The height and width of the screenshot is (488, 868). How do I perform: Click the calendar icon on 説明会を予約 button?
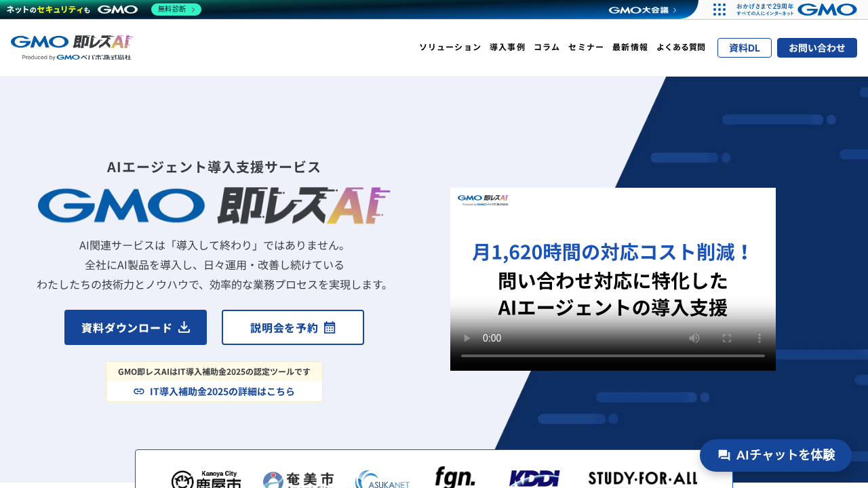click(330, 327)
